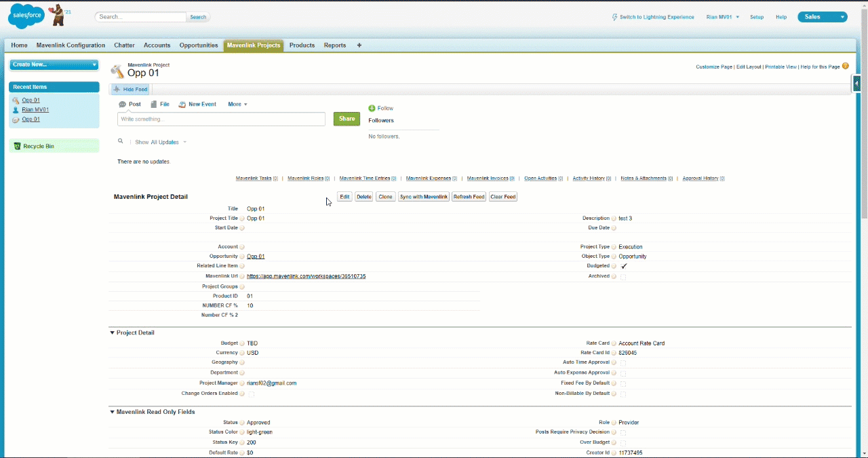Click inside the Write something field
This screenshot has width=868, height=458.
(220, 119)
